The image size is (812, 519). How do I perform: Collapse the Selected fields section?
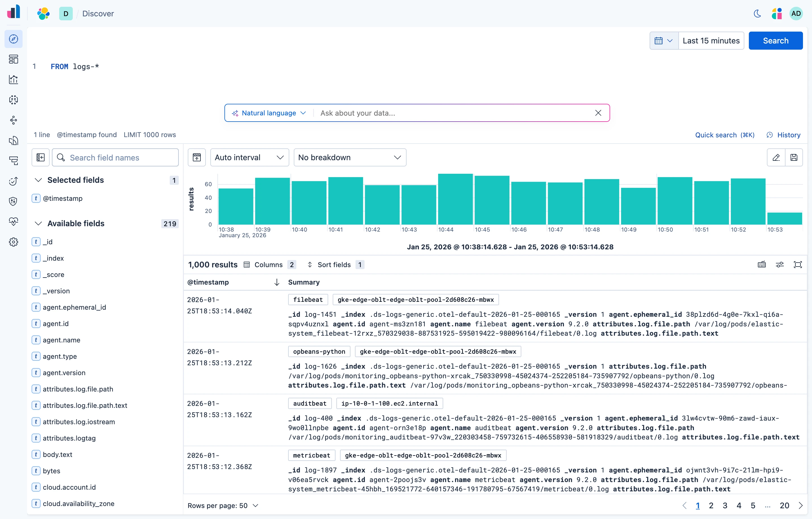click(x=38, y=180)
